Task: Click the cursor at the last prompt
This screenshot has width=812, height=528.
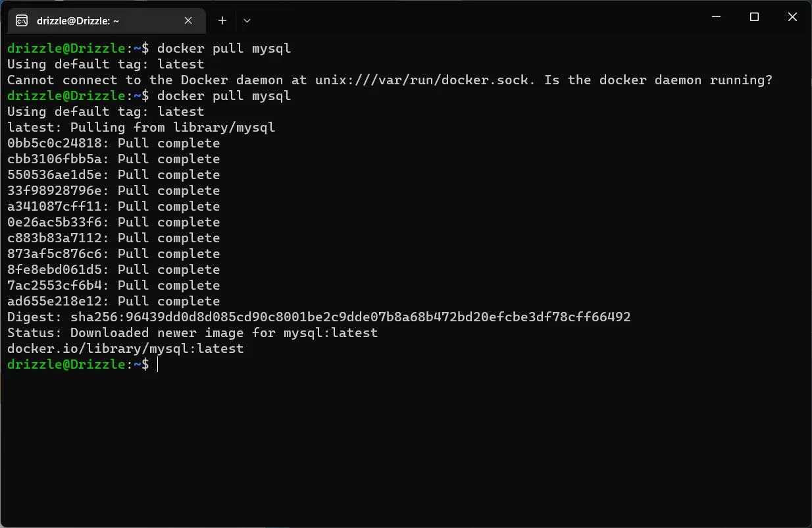Action: (x=158, y=364)
